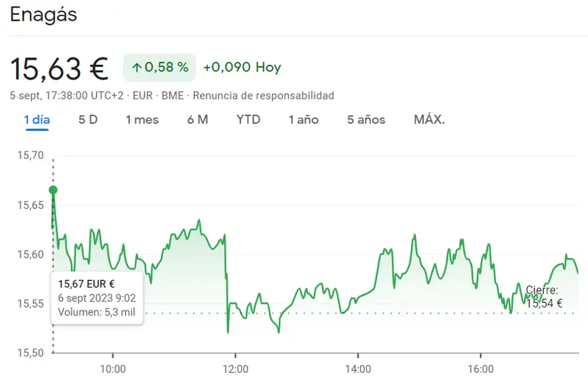Click the 'Enagás' company title
Image resolution: width=588 pixels, height=384 pixels.
point(43,15)
